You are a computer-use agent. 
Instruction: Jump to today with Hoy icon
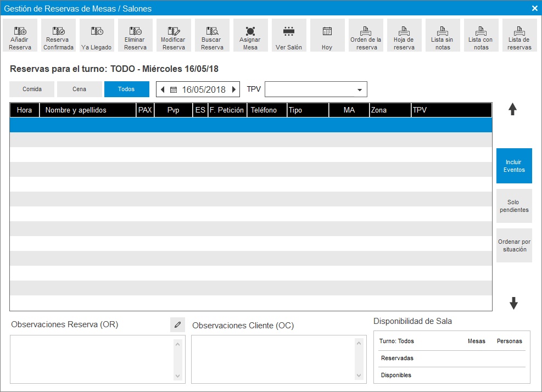point(327,36)
